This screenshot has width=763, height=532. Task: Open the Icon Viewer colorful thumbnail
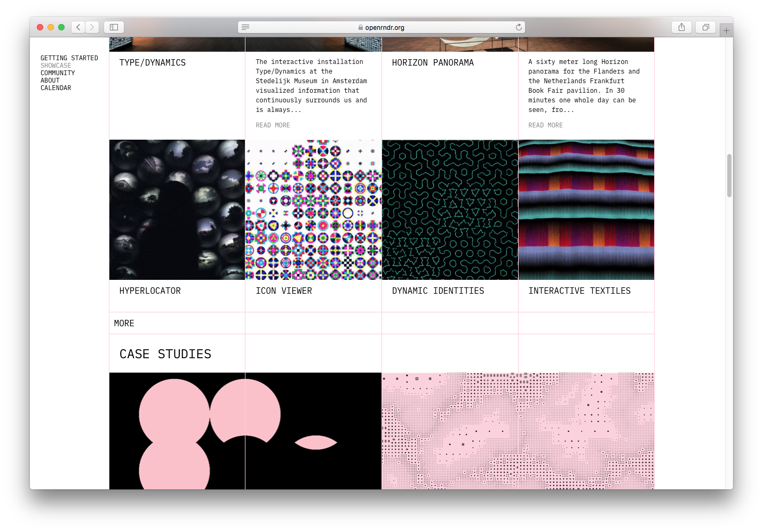[313, 209]
